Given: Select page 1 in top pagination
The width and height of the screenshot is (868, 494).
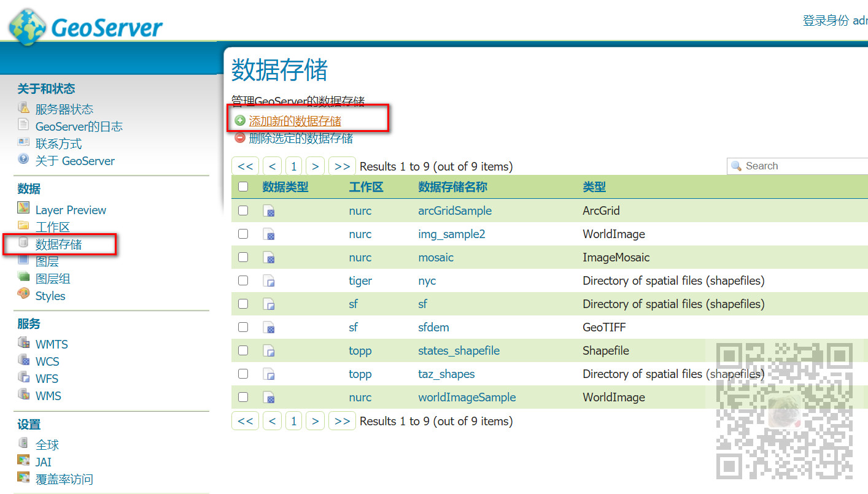Looking at the screenshot, I should tap(294, 166).
